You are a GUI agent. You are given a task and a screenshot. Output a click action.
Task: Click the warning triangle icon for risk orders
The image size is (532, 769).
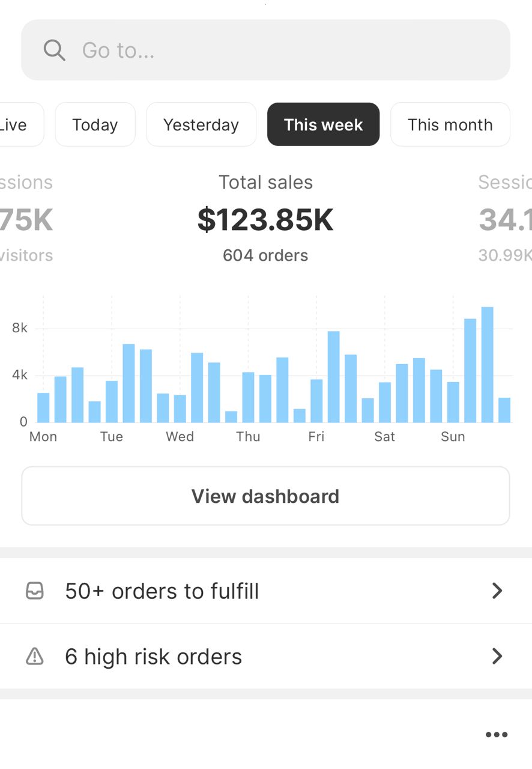[x=35, y=657]
